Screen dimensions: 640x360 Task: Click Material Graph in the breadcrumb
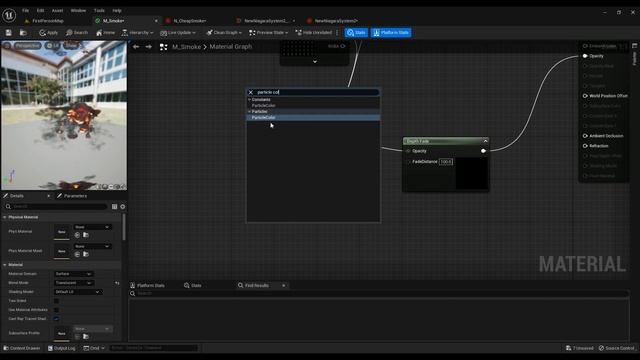[x=231, y=47]
